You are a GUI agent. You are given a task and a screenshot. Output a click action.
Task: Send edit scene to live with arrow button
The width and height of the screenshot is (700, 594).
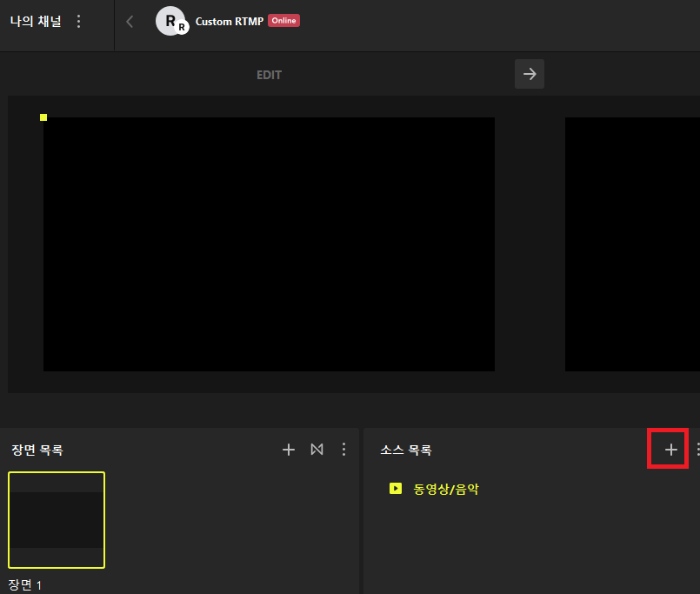530,74
